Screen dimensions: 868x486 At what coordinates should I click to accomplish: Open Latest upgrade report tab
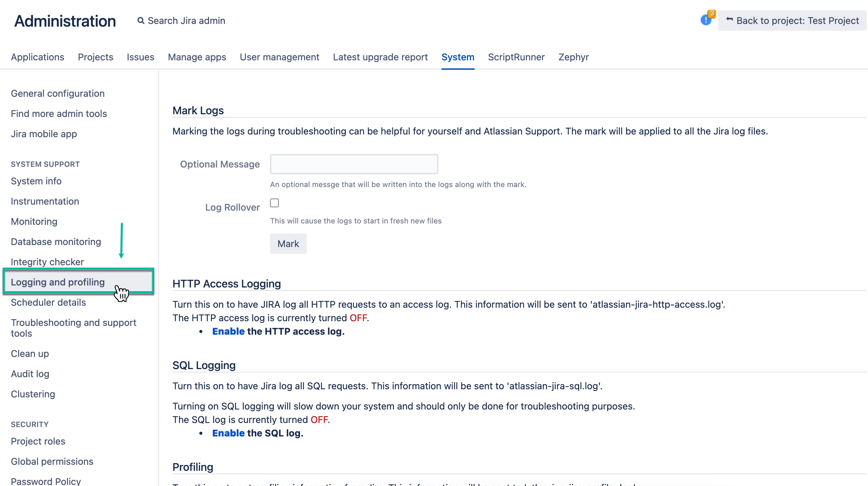point(380,57)
